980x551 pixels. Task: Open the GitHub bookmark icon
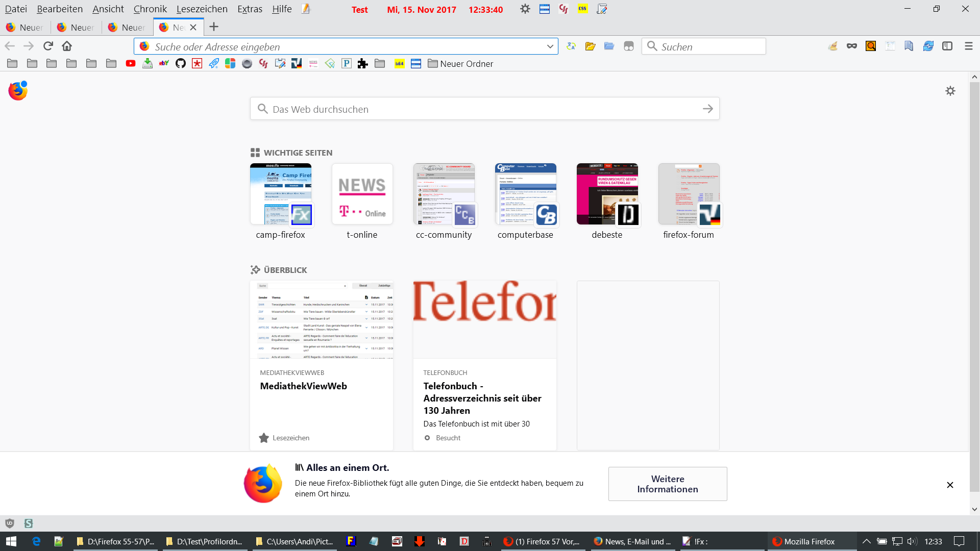click(180, 63)
